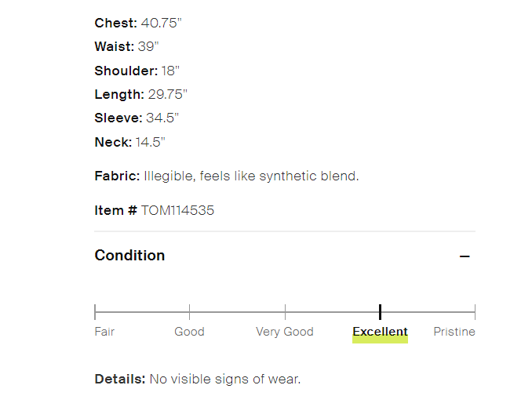Click the Fabric description text

pyautogui.click(x=251, y=176)
